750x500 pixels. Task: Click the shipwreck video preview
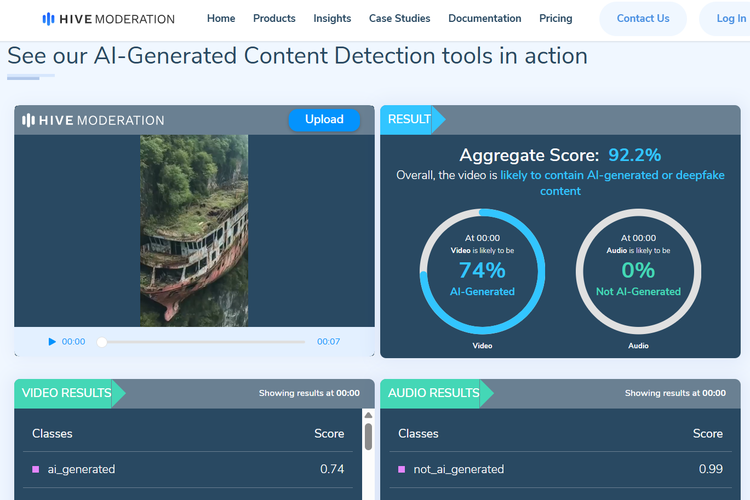click(194, 230)
